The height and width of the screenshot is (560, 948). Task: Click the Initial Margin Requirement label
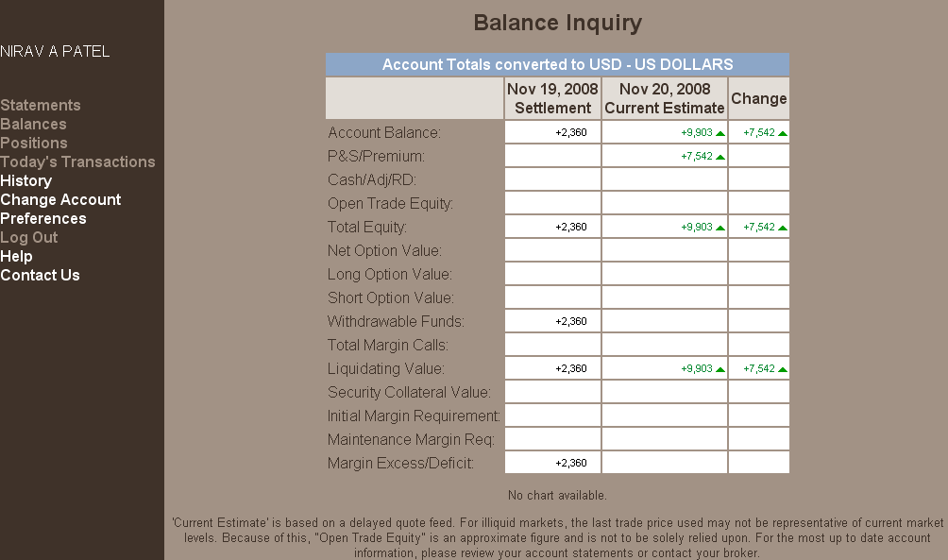coord(415,416)
